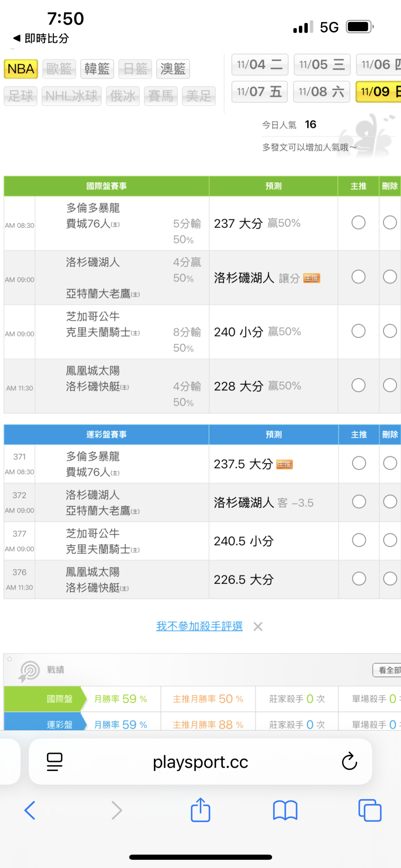The image size is (401, 868).
Task: Return to 即時比分 via back arrow
Action: click(x=17, y=38)
